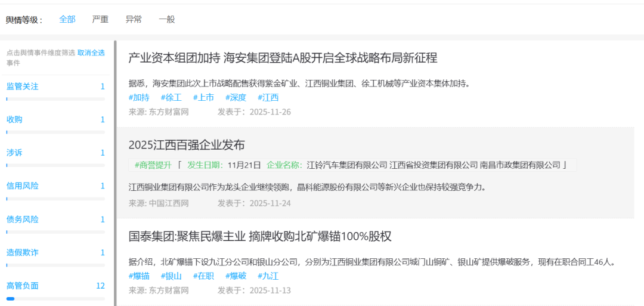This screenshot has height=306, width=644.
Task: Click the #九江 tag
Action: click(268, 276)
